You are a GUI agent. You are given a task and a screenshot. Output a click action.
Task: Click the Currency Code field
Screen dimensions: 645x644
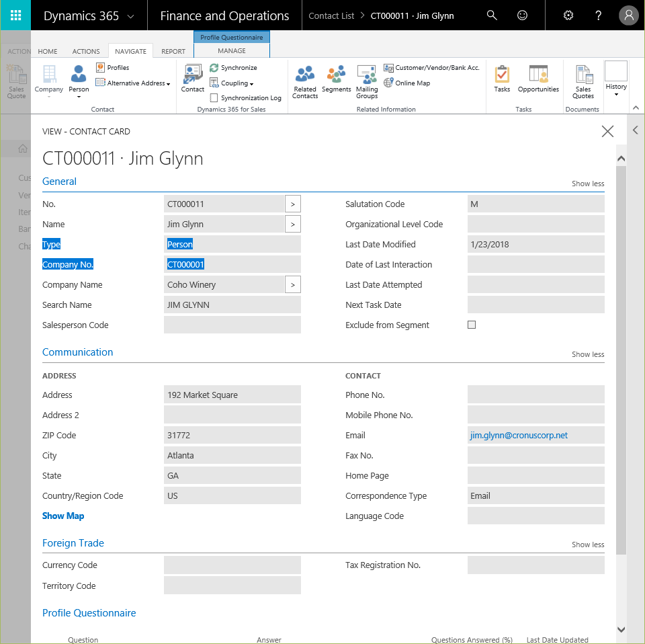[232, 565]
